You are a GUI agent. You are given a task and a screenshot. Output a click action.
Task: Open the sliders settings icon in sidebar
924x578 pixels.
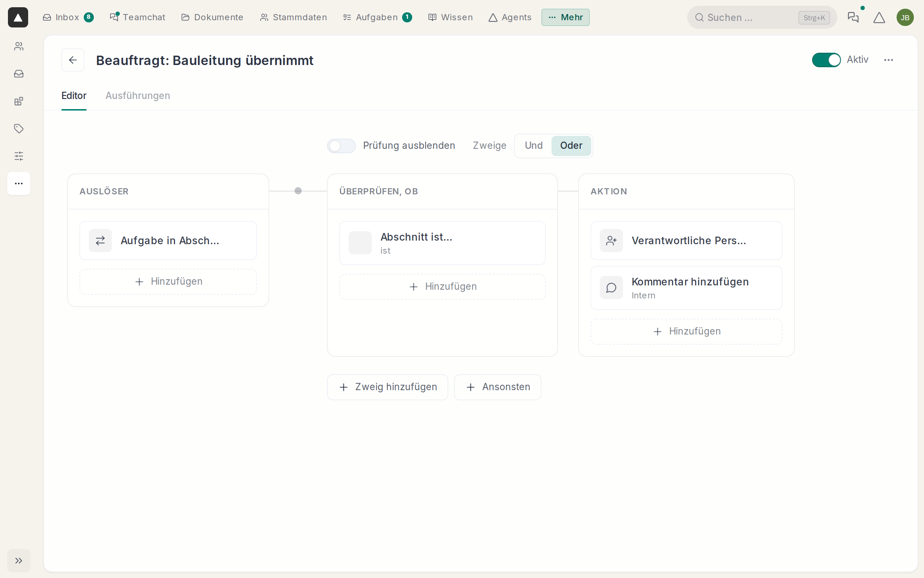[x=19, y=156]
